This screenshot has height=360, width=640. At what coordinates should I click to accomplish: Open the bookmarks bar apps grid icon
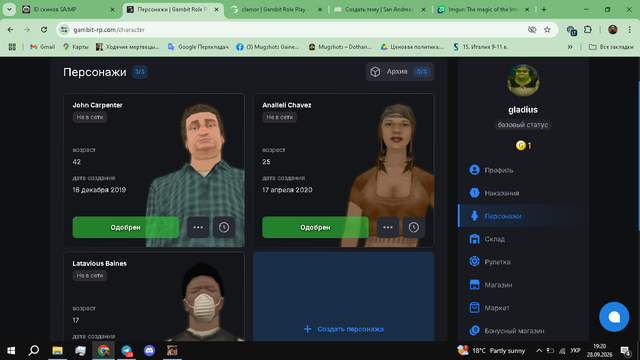pos(12,47)
